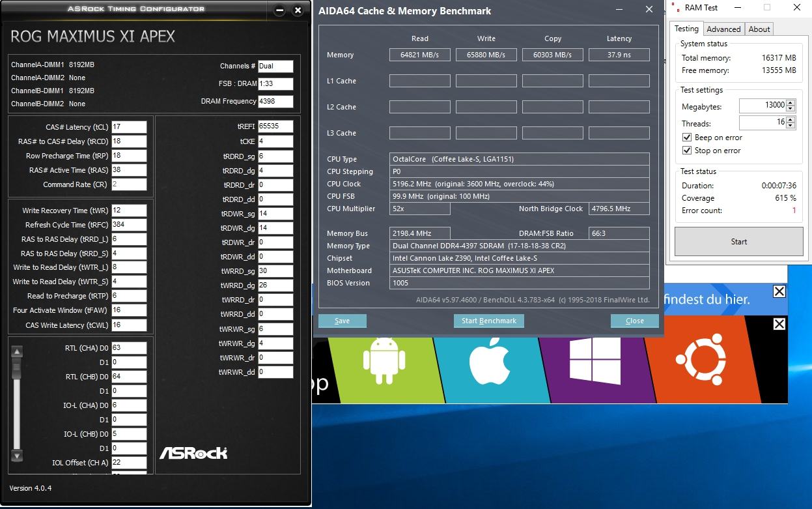
Task: Click the CPU Multiplier 52x field
Action: point(420,209)
